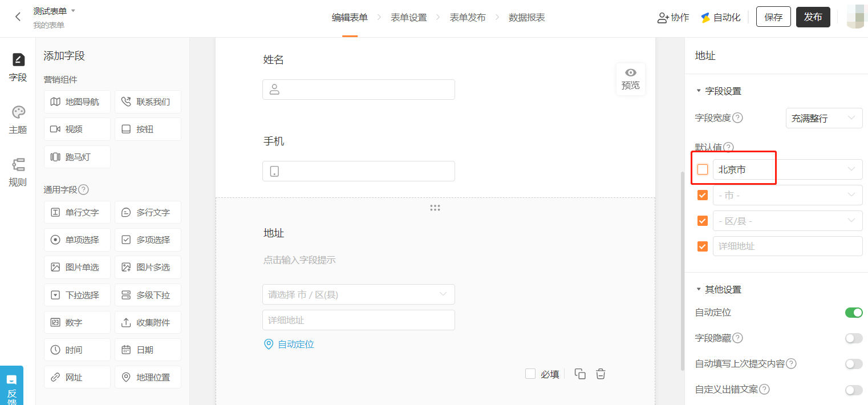Add a 图片单选 field
This screenshot has width=868, height=405.
coord(77,267)
